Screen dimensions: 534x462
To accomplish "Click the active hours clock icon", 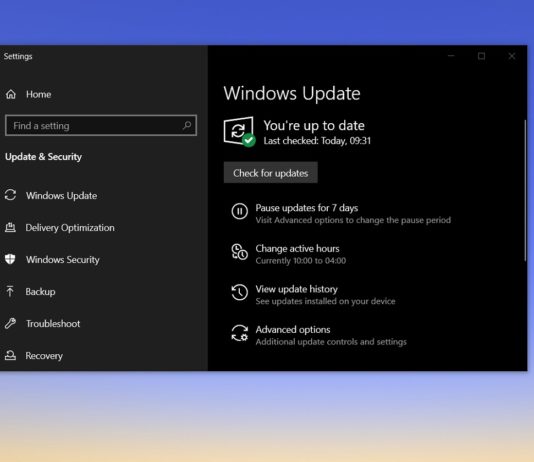I will (239, 252).
